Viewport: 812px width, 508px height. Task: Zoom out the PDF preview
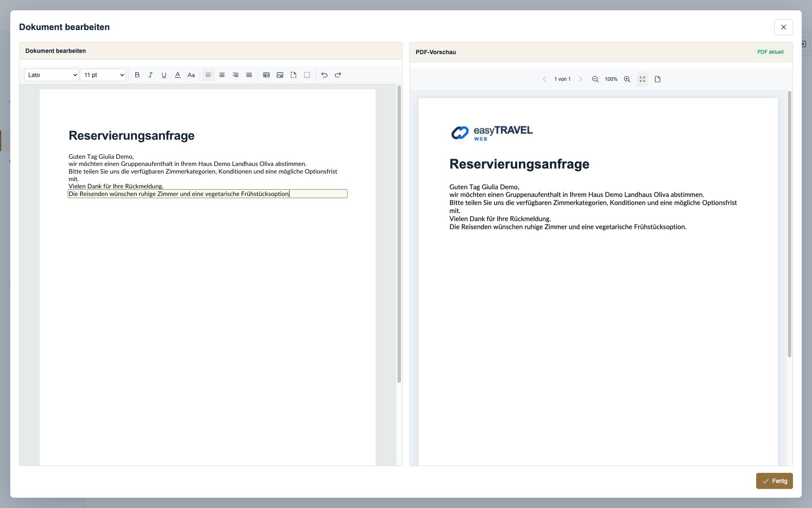595,79
